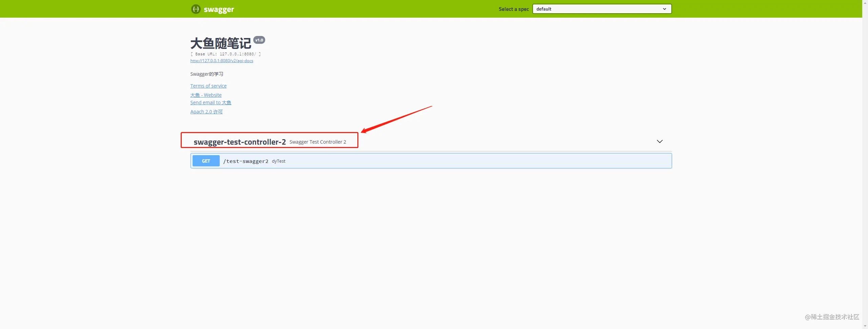The height and width of the screenshot is (329, 868).
Task: Open the Select a spec dropdown
Action: tap(602, 9)
